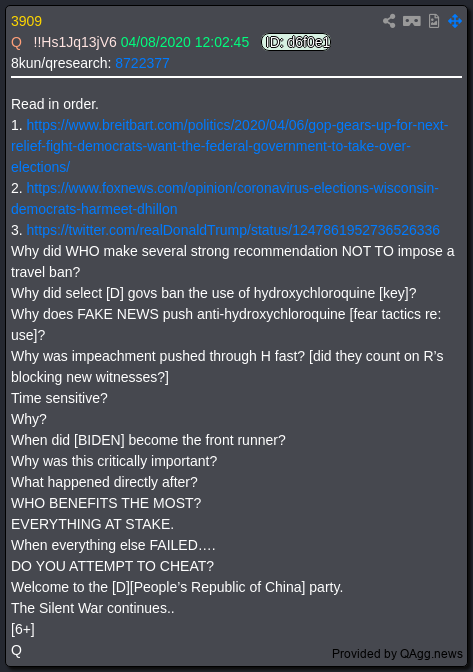This screenshot has height=672, width=473.
Task: Open the Breitbart GOP relief fight article link
Action: pyautogui.click(x=230, y=146)
